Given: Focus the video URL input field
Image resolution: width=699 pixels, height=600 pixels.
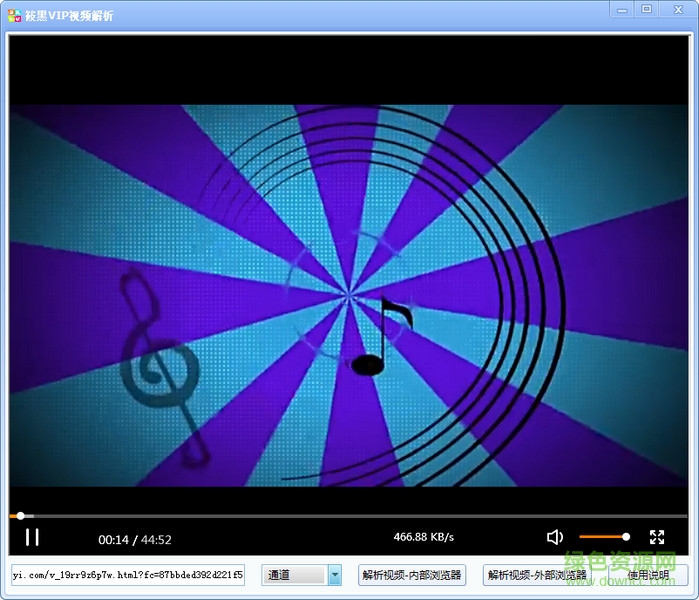Looking at the screenshot, I should point(127,575).
